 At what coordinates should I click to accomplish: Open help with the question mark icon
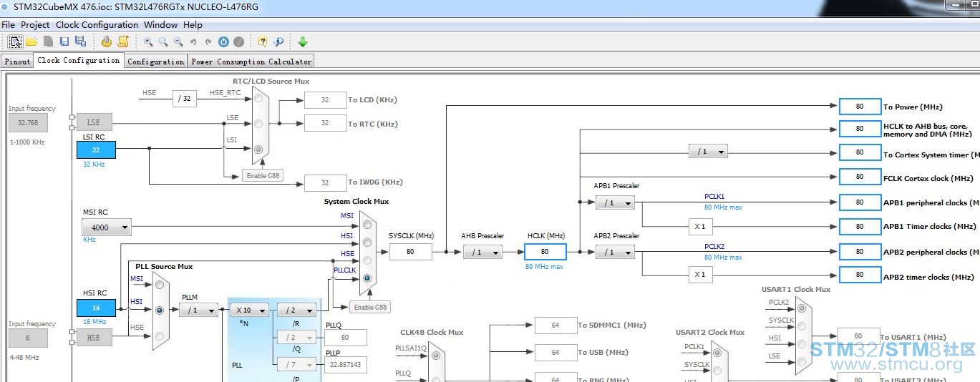pos(263,41)
